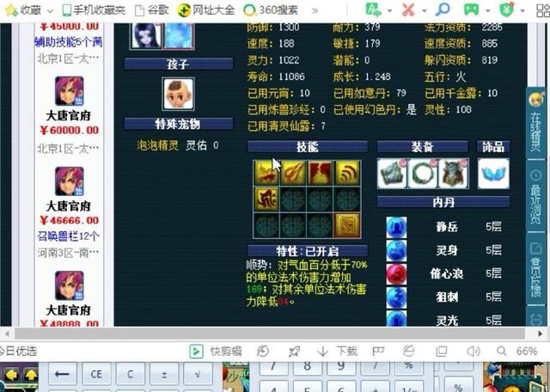This screenshot has height=392, width=550.
Task: Click the green translate extension icon
Action: [x=373, y=9]
